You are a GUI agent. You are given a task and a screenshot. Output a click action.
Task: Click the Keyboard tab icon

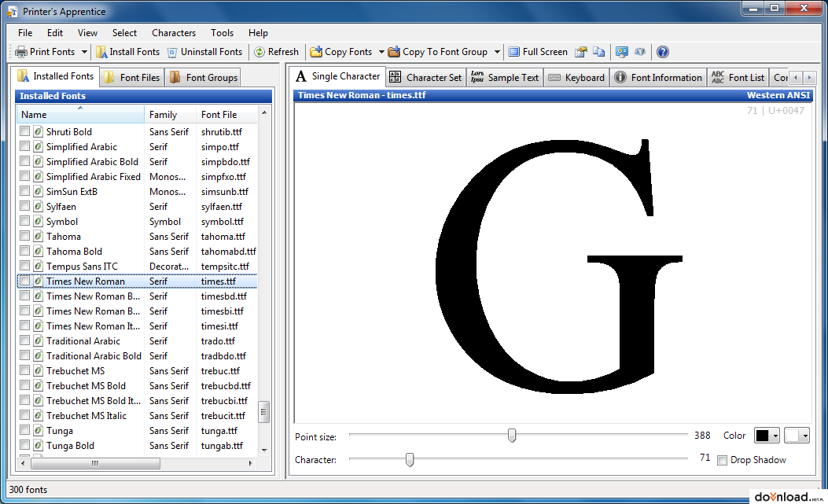click(x=554, y=78)
